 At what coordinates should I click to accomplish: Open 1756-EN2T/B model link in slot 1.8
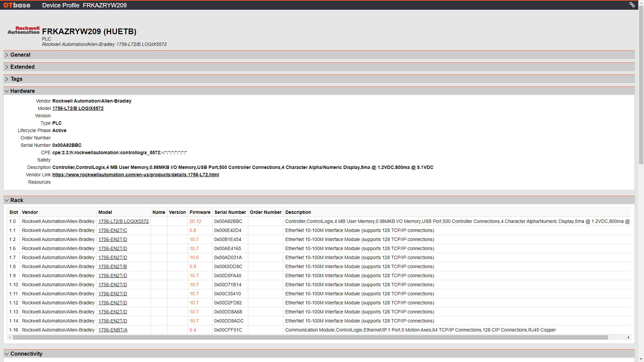click(113, 266)
